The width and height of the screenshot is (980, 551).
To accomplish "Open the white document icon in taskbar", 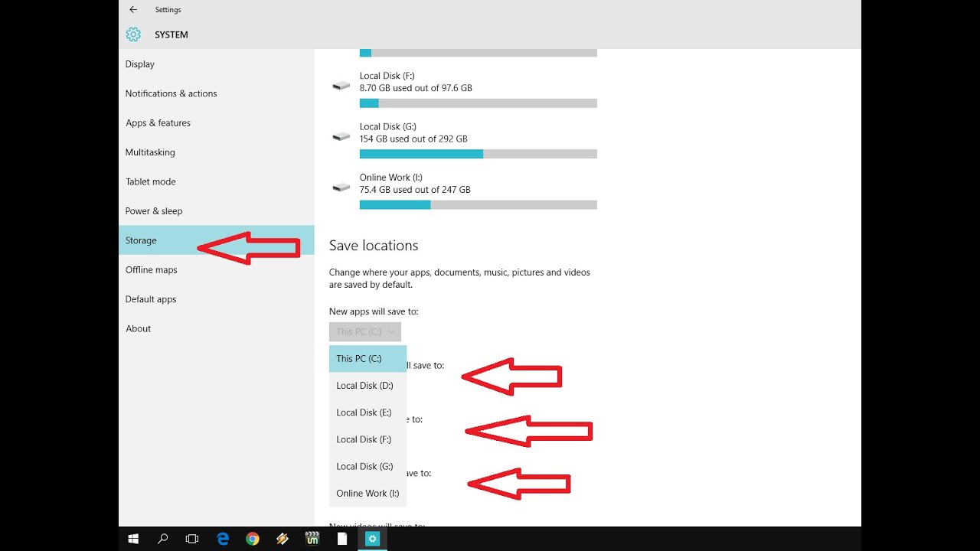I will pyautogui.click(x=342, y=539).
